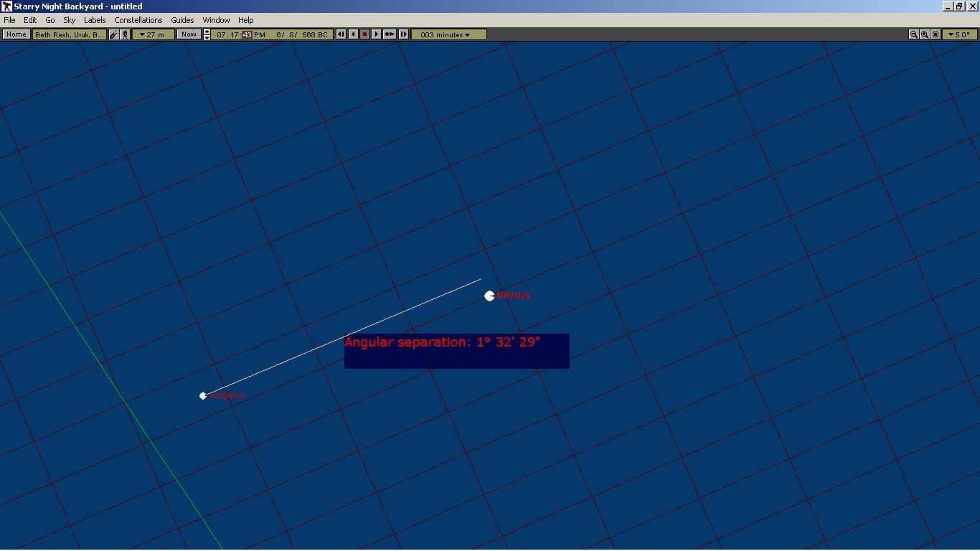Open the 003 minutes time step dropdown
This screenshot has width=980, height=551.
click(x=448, y=34)
